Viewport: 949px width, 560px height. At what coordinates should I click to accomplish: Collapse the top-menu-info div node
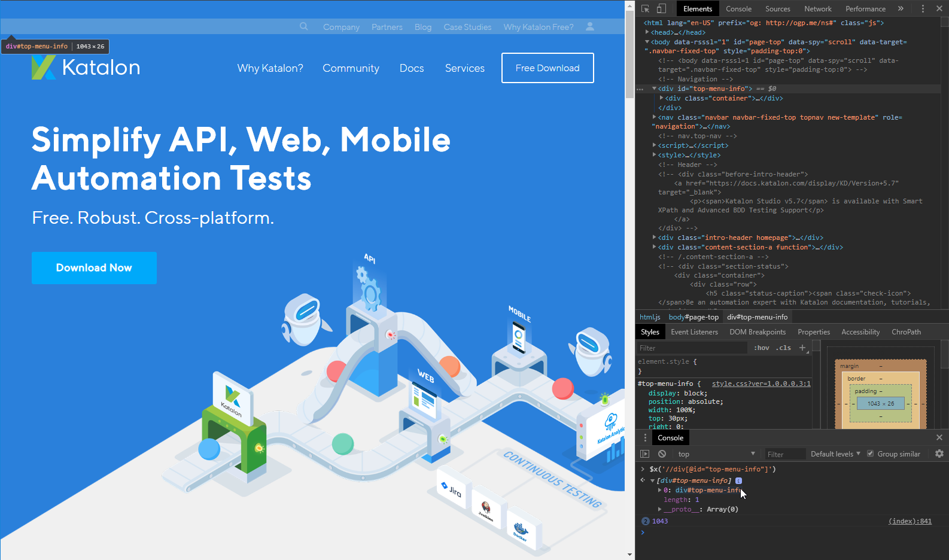654,89
